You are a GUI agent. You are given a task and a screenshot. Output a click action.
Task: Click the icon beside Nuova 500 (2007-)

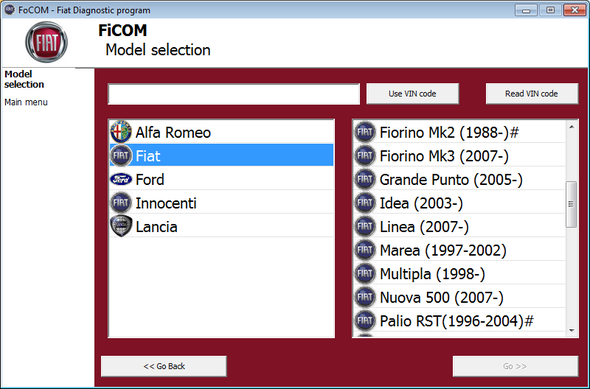365,297
